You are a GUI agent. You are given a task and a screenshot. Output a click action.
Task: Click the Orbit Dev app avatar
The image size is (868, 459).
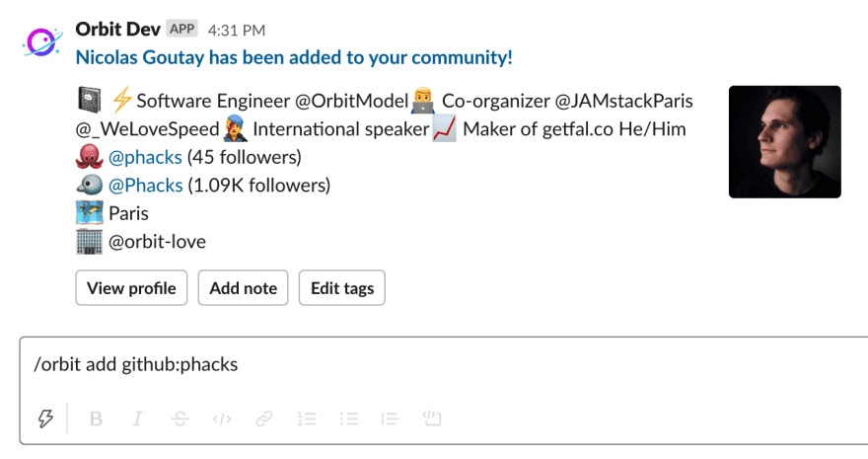42,42
